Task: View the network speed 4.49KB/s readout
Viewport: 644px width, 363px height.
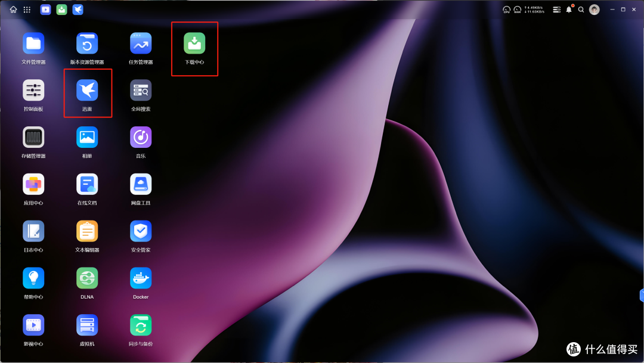Action: tap(534, 7)
